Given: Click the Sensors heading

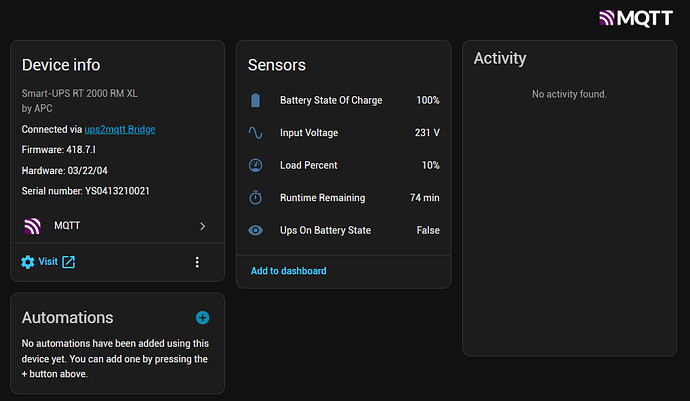Looking at the screenshot, I should [277, 65].
